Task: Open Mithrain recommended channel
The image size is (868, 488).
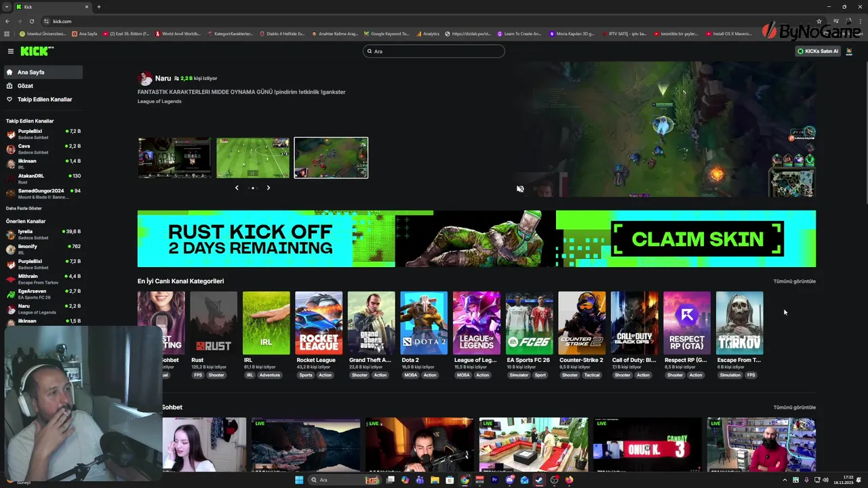Action: [x=43, y=279]
